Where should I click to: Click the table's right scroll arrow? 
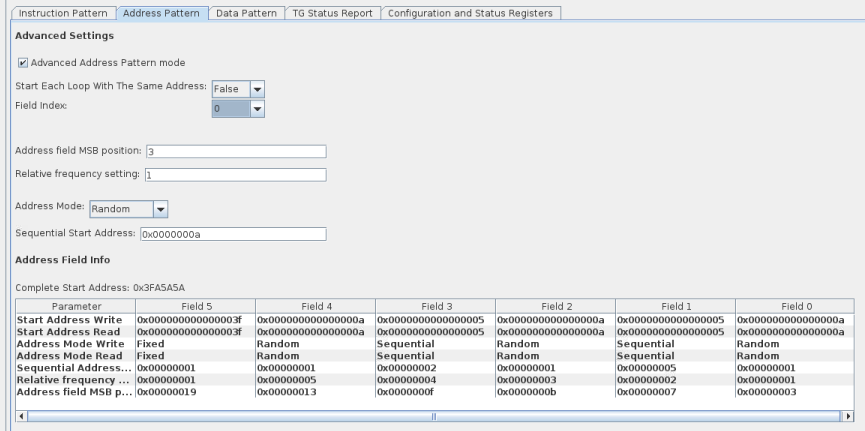(x=850, y=414)
